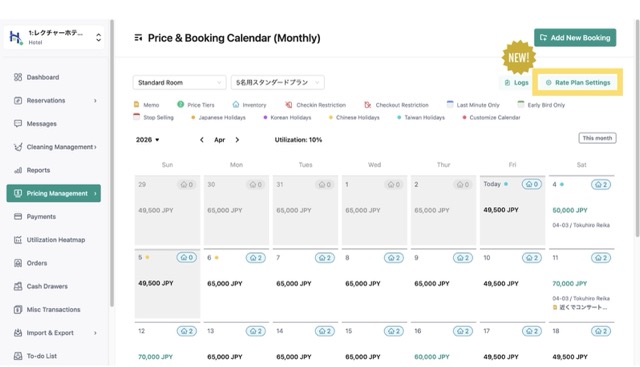This screenshot has width=640, height=367.
Task: Open Reports from the sidebar
Action: point(53,170)
